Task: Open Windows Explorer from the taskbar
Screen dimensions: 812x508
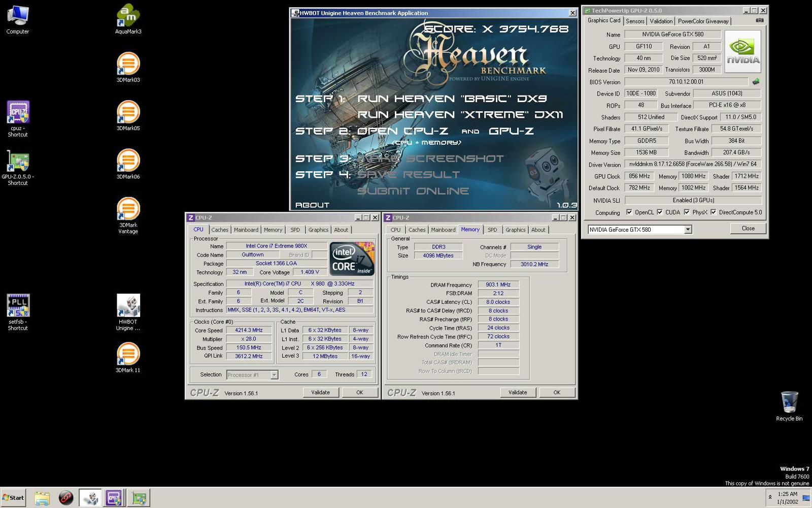Action: pos(42,498)
